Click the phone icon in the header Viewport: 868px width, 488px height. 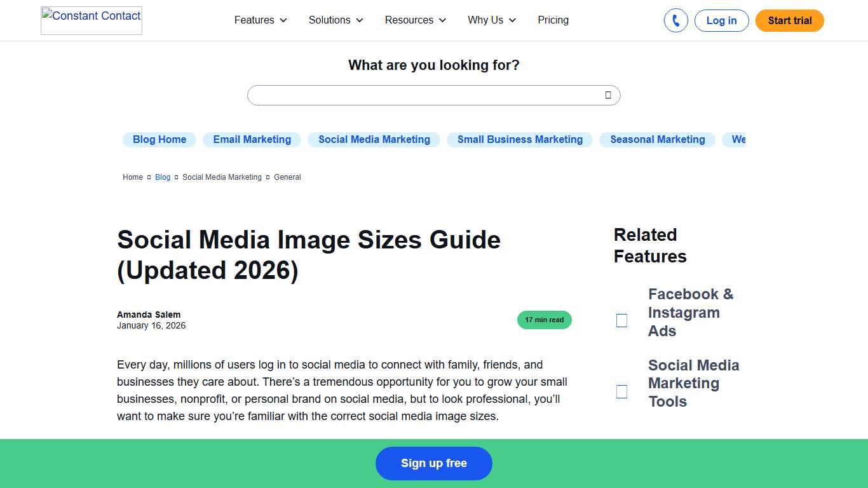tap(675, 20)
